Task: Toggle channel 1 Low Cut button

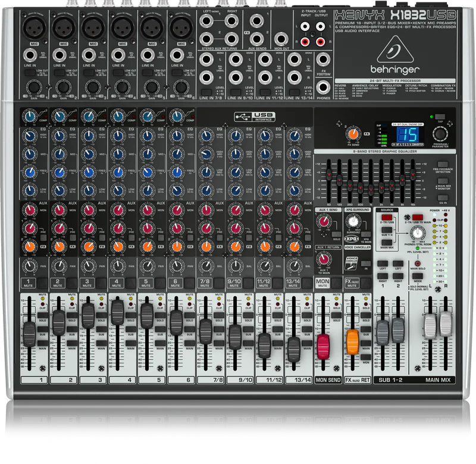Action: click(30, 72)
